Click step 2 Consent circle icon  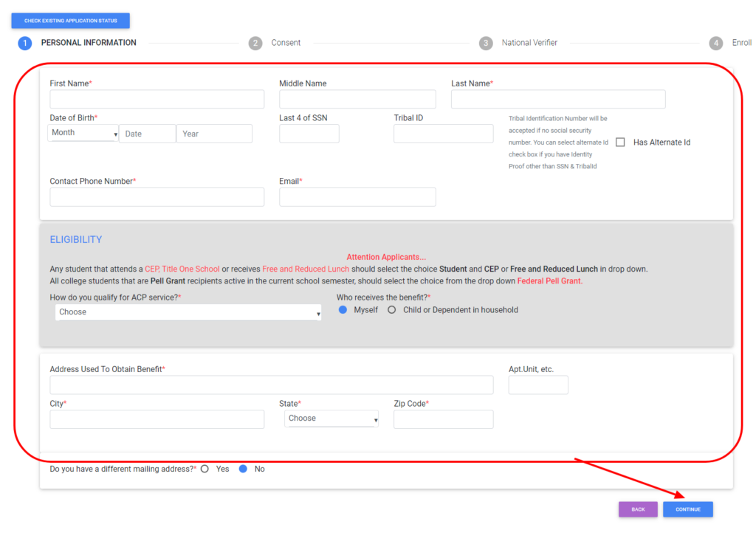[255, 43]
